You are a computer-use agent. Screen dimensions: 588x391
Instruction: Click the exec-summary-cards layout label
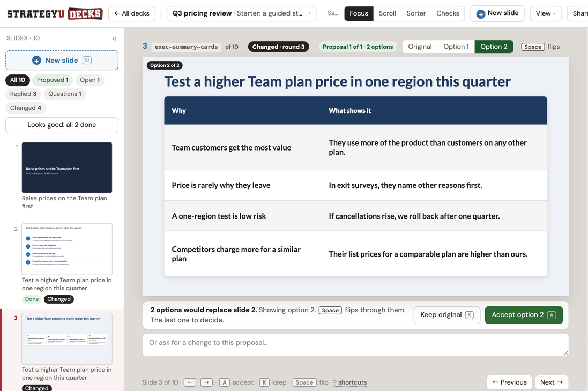coord(186,47)
